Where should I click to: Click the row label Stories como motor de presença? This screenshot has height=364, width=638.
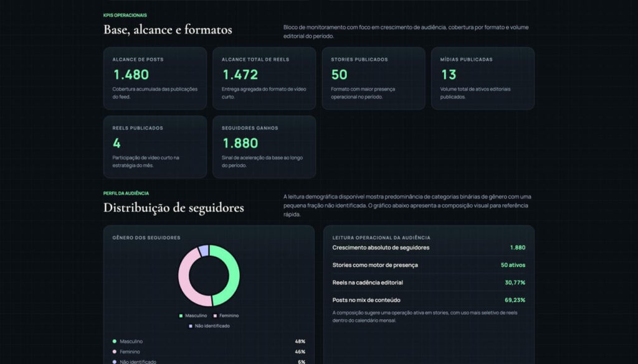[375, 265]
